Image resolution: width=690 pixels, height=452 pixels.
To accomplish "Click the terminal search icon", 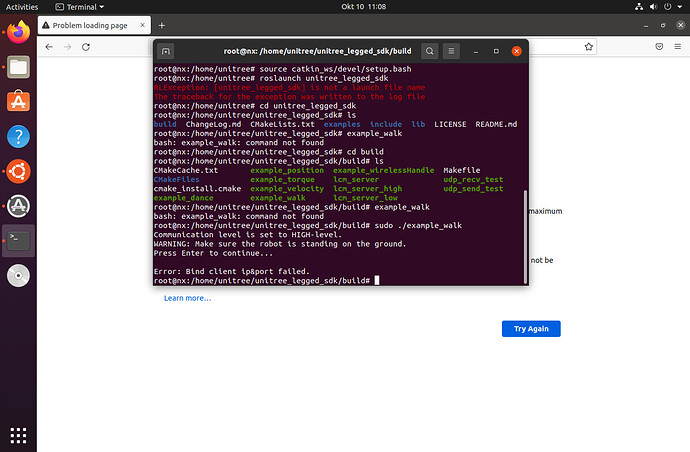I will (429, 51).
